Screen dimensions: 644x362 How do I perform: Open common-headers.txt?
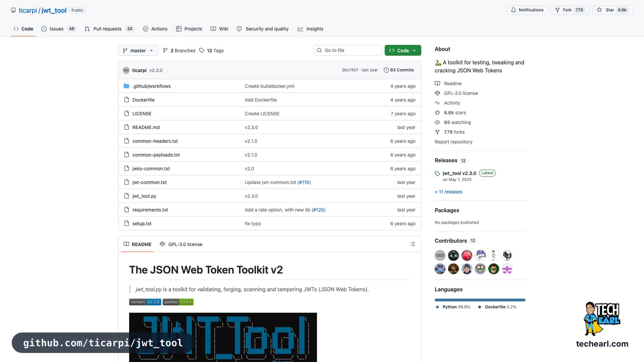(155, 141)
